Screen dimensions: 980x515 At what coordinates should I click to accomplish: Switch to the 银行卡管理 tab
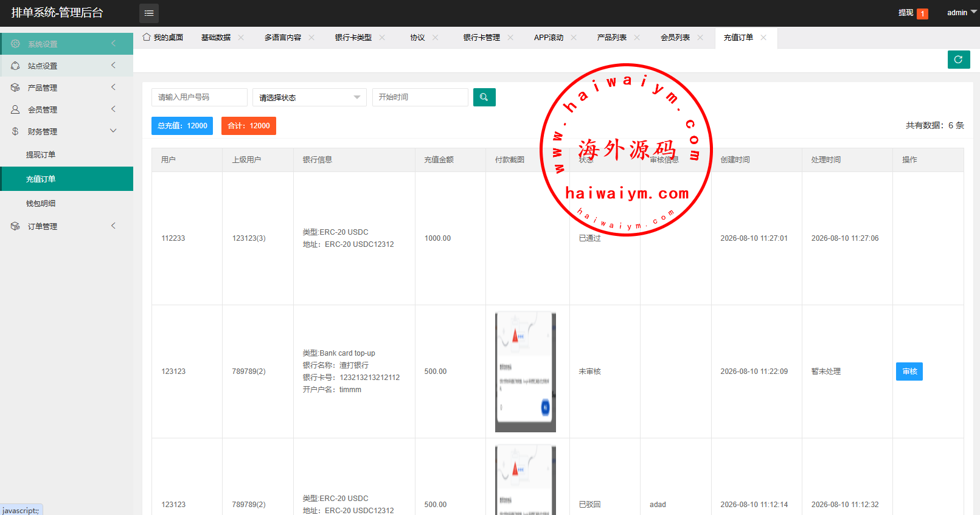(482, 38)
